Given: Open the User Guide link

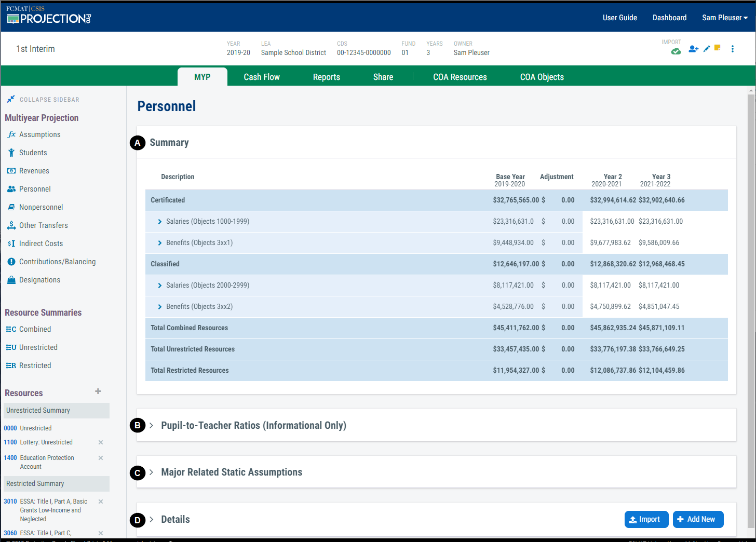Looking at the screenshot, I should 620,18.
